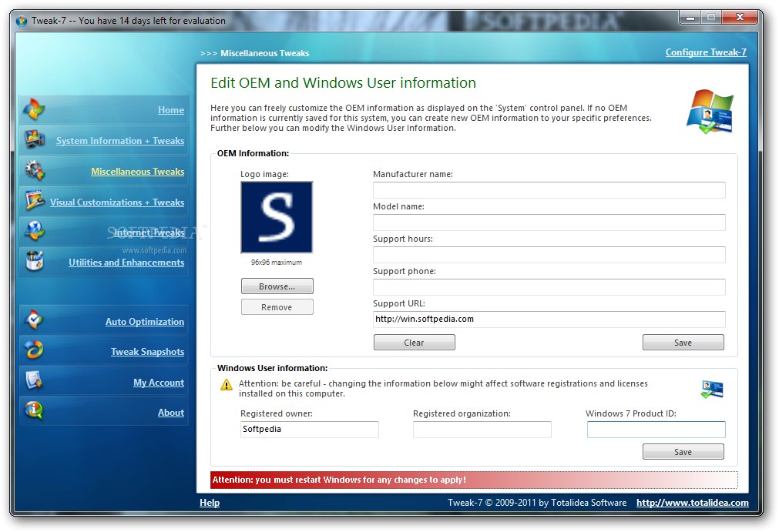Click the Visual Customizations icon
The image size is (779, 532).
35,200
